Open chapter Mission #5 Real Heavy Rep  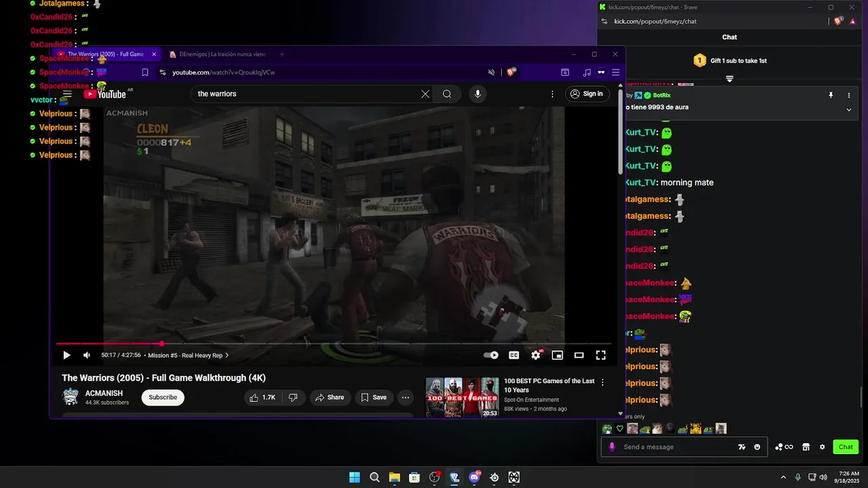[188, 355]
